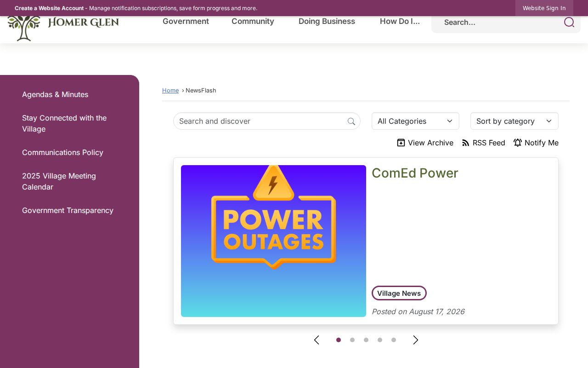The height and width of the screenshot is (368, 588).
Task: Select the fifth carousel dot
Action: 394,340
